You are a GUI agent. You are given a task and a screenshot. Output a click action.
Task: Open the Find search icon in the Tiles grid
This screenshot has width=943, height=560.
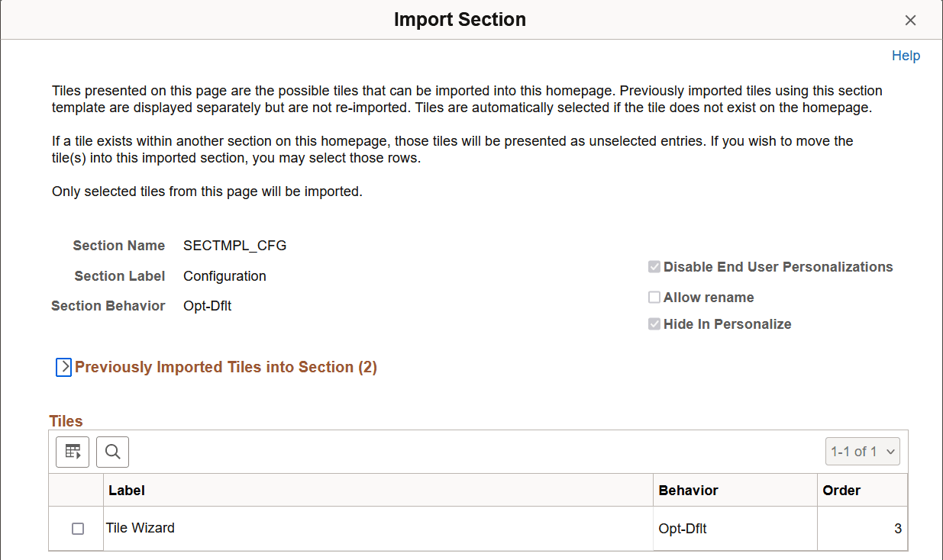(x=112, y=452)
